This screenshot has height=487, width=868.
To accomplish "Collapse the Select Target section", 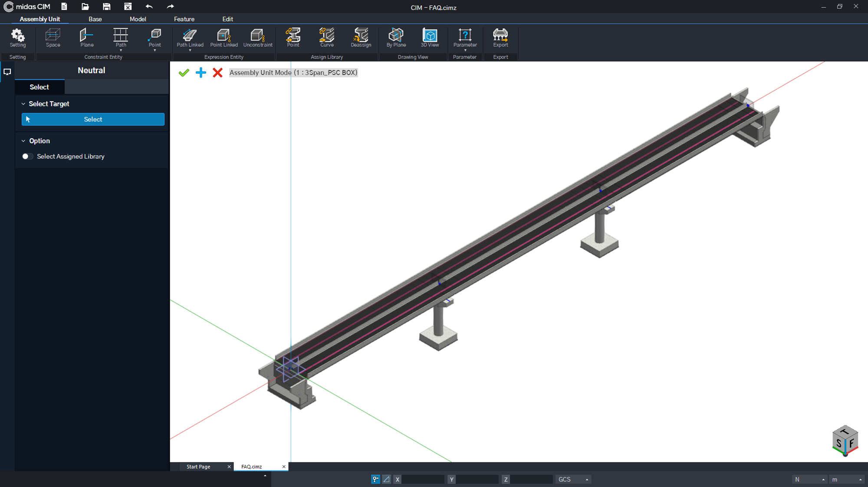I will [x=23, y=104].
